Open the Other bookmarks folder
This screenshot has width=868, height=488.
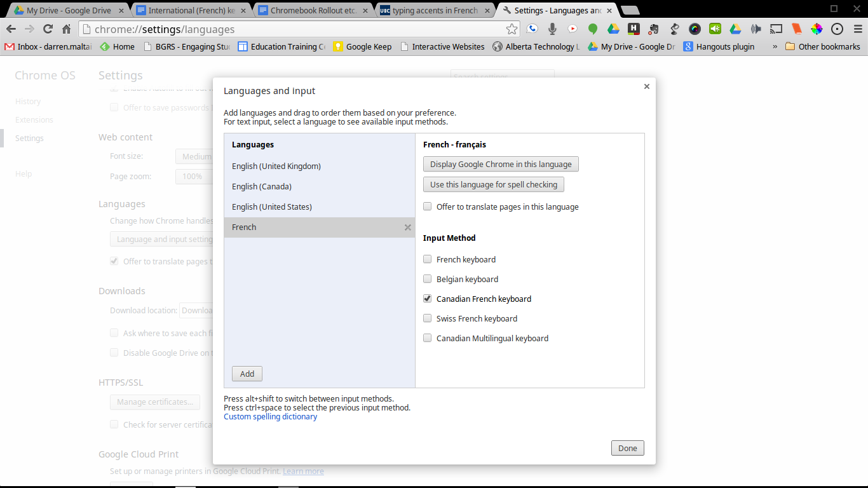click(x=823, y=46)
